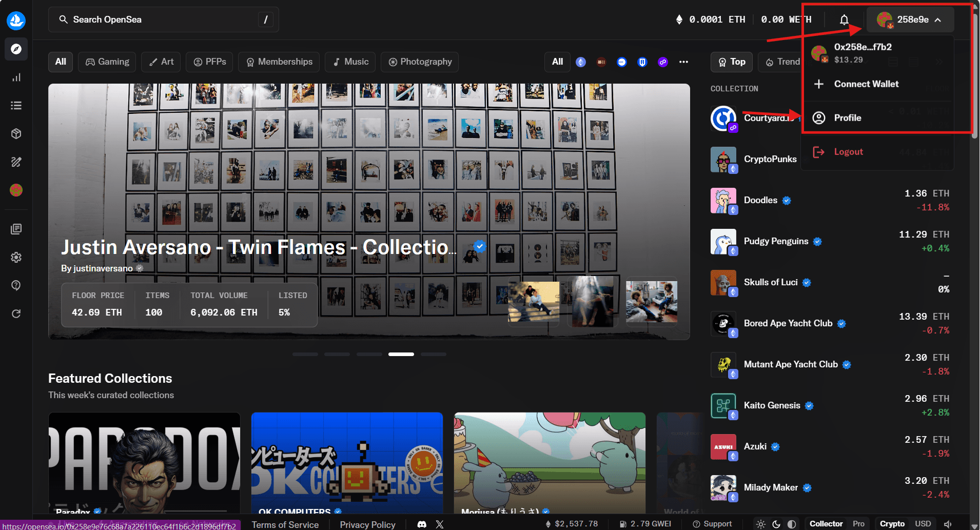Filter collections by Art category
This screenshot has height=530, width=980.
pos(161,62)
